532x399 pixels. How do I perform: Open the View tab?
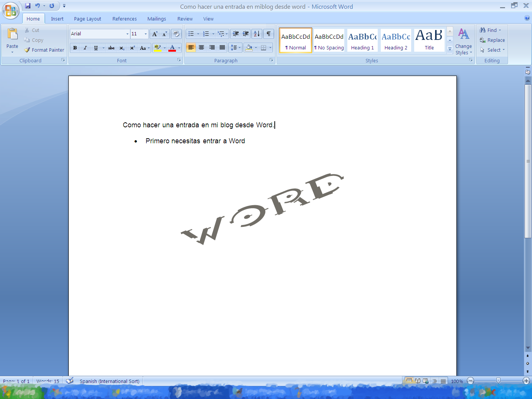tap(208, 19)
